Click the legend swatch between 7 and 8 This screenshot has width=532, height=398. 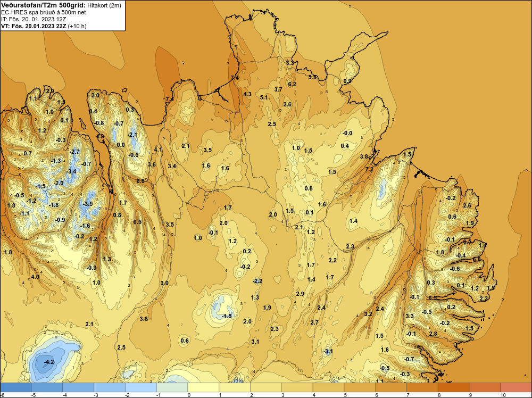[x=422, y=387]
